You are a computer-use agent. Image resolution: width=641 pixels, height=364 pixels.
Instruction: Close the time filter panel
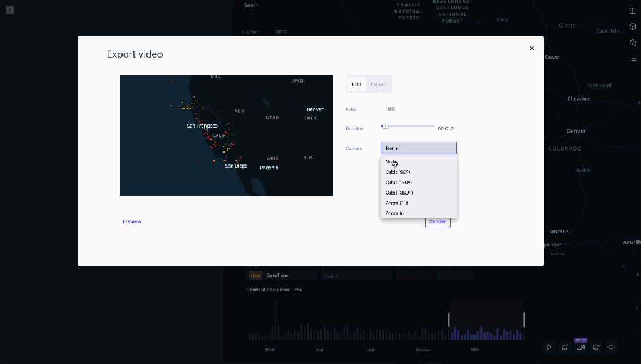tap(623, 266)
